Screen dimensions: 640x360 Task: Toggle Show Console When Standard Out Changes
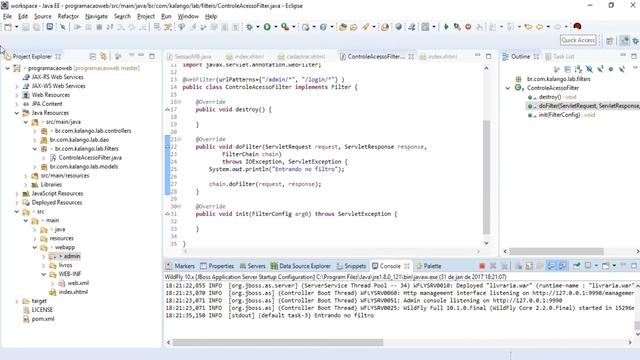click(551, 266)
